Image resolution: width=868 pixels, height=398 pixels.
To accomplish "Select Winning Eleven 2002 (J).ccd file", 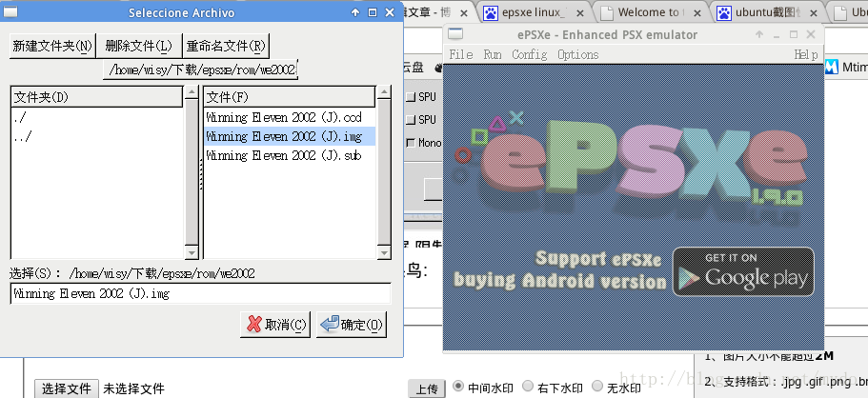I will point(290,117).
